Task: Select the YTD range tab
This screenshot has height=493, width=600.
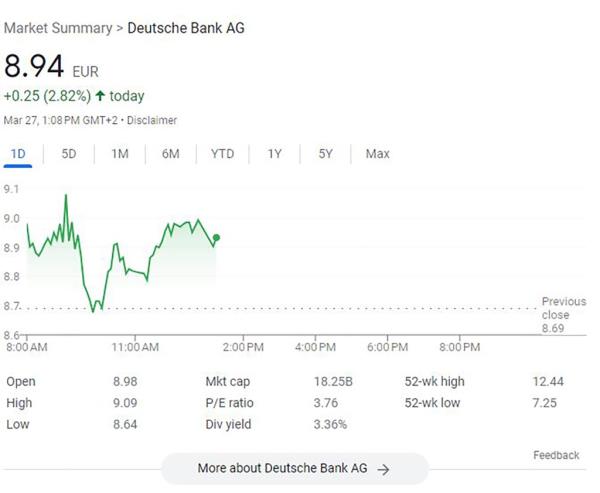Action: click(222, 154)
